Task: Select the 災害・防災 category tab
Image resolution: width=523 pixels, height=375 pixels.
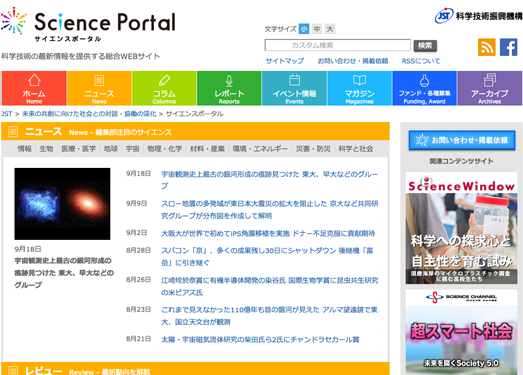Action: coord(313,149)
